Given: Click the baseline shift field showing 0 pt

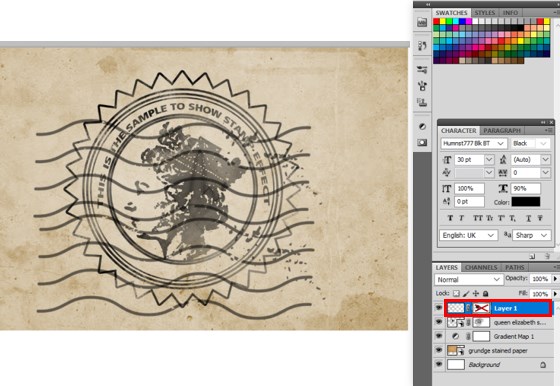Looking at the screenshot, I should pyautogui.click(x=469, y=202).
